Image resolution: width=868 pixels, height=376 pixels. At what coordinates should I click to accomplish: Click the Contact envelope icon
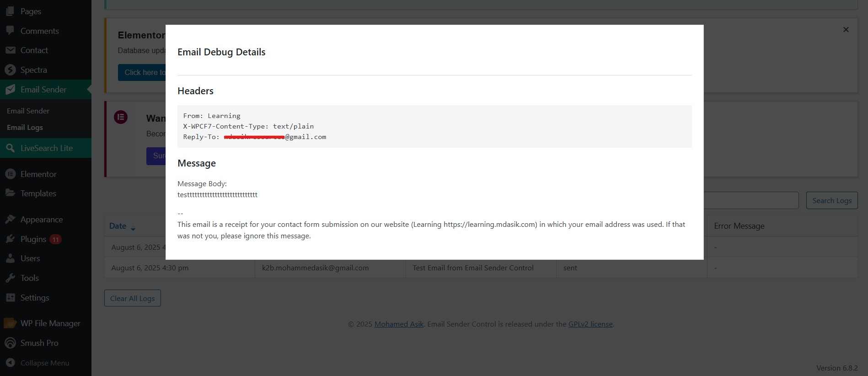click(x=10, y=50)
